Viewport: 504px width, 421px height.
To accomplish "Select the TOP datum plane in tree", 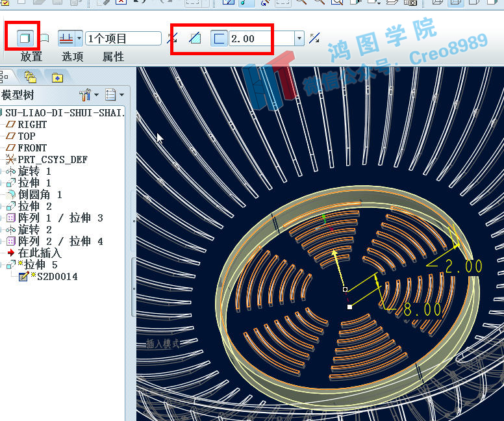I will point(27,136).
